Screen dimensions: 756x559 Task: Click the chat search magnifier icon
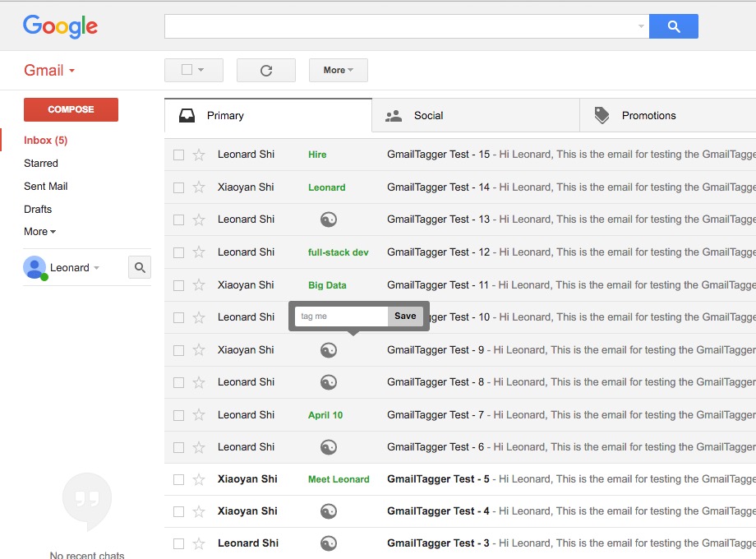tap(140, 267)
